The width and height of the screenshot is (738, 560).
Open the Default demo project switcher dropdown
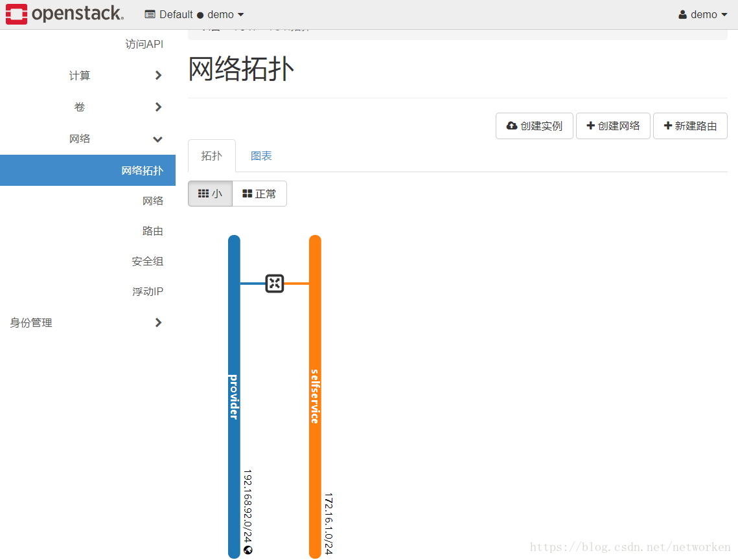194,14
